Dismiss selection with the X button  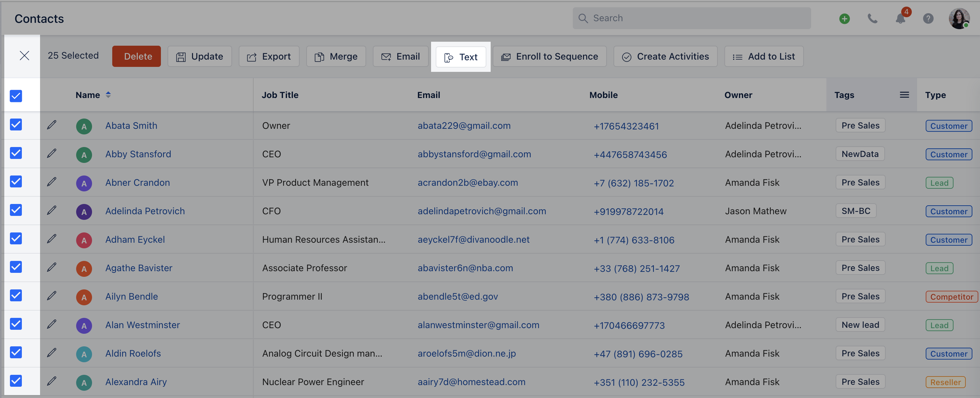(x=24, y=56)
